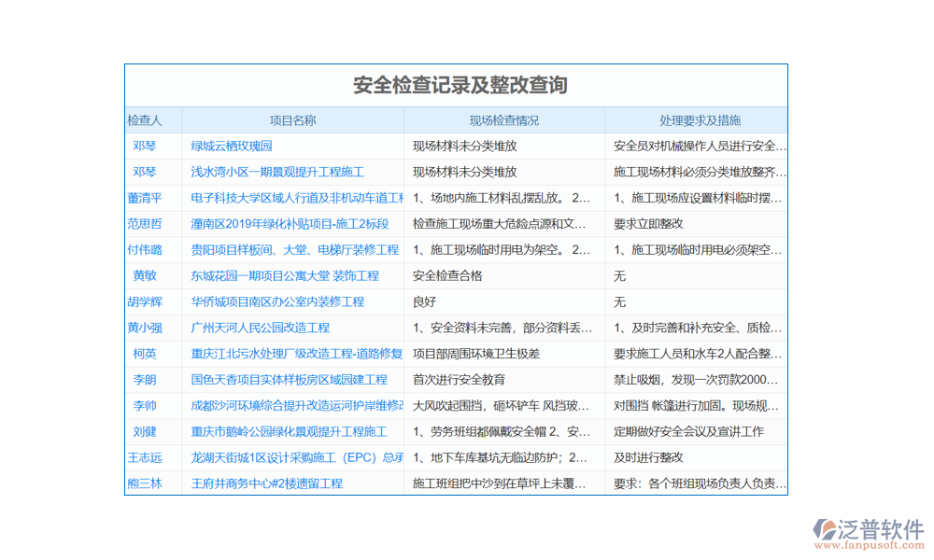Open the 王府井商务中心#2楼遗留工程 link
Image resolution: width=934 pixels, height=560 pixels.
click(x=266, y=483)
